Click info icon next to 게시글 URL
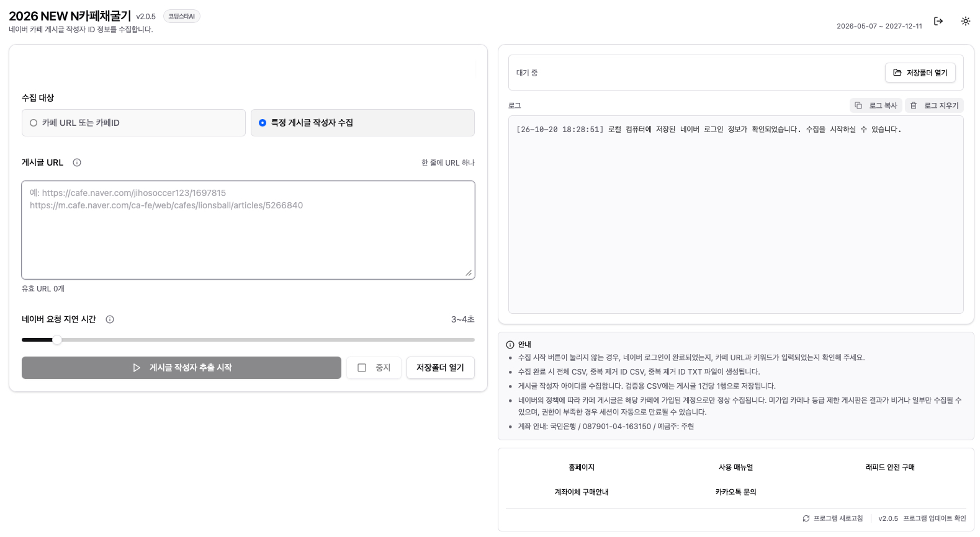Screen dimensions: 980x537 coord(77,162)
